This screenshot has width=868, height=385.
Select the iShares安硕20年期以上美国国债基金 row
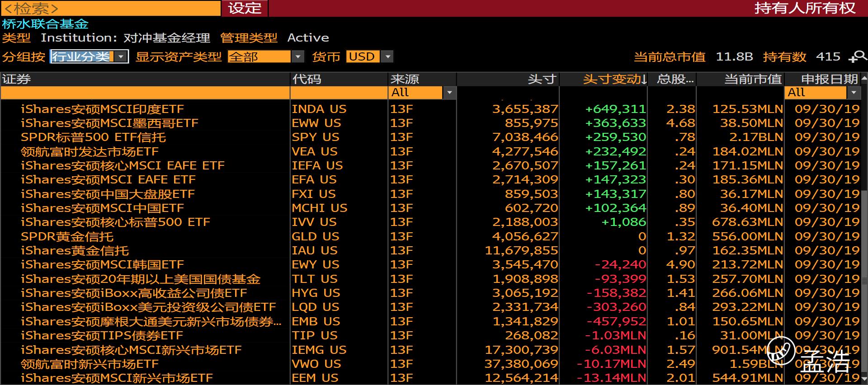[431, 279]
